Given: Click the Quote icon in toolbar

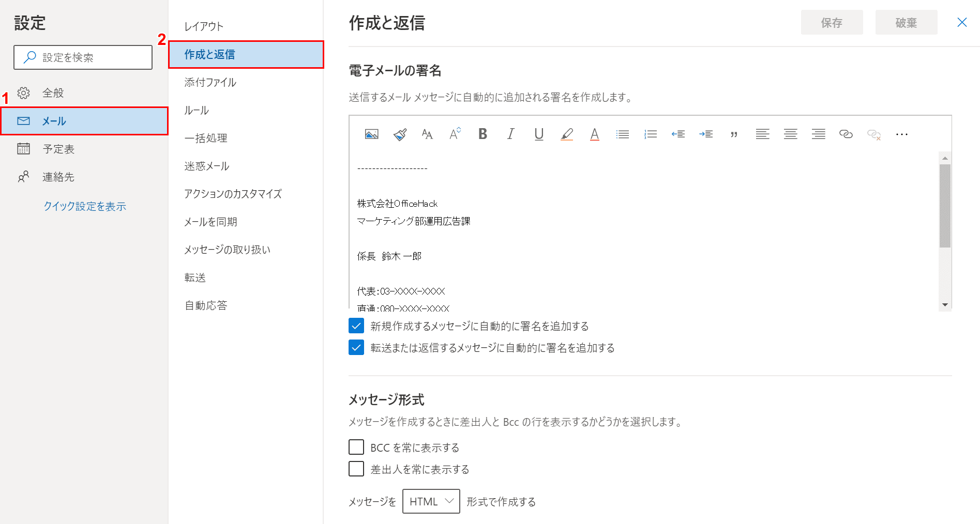Looking at the screenshot, I should [734, 134].
